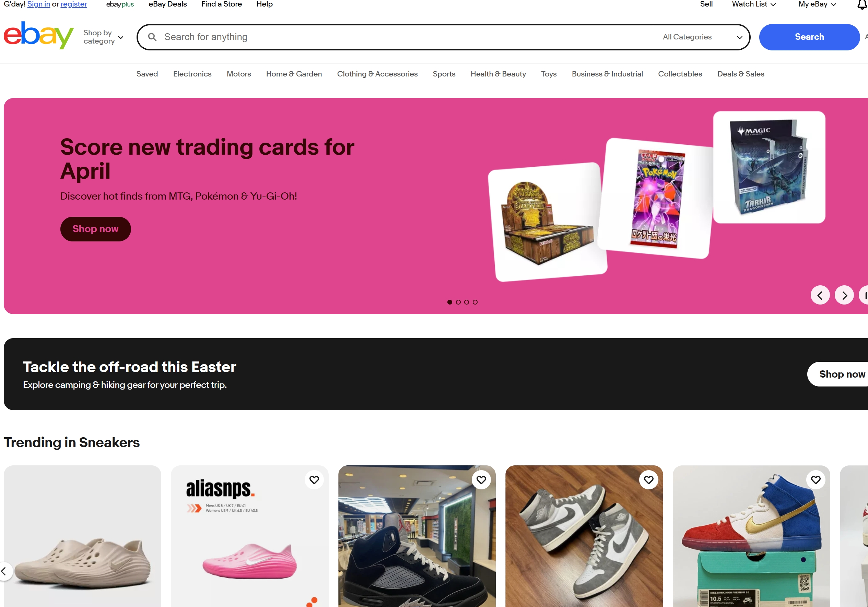Go to next carousel banner slide
This screenshot has width=868, height=607.
point(844,295)
